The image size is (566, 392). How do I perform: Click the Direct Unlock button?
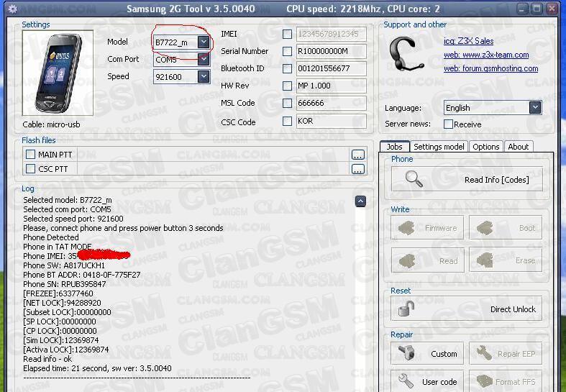467,309
